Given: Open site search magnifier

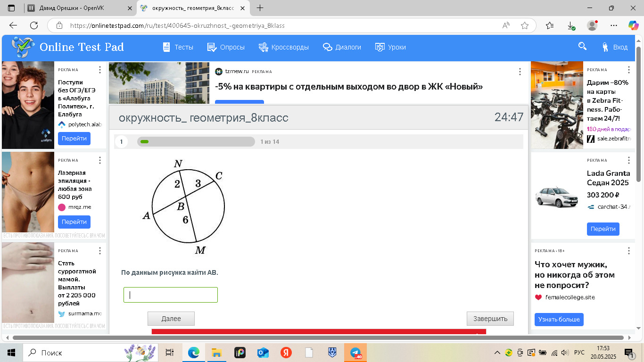Looking at the screenshot, I should click(x=582, y=46).
